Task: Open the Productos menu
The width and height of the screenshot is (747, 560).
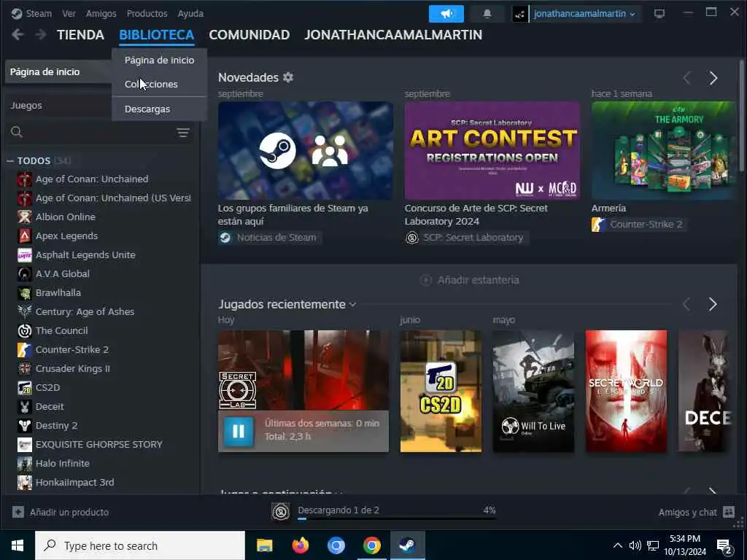Action: [x=147, y=13]
